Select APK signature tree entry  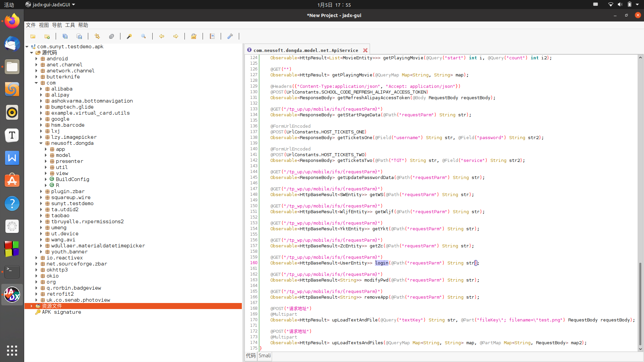click(61, 312)
